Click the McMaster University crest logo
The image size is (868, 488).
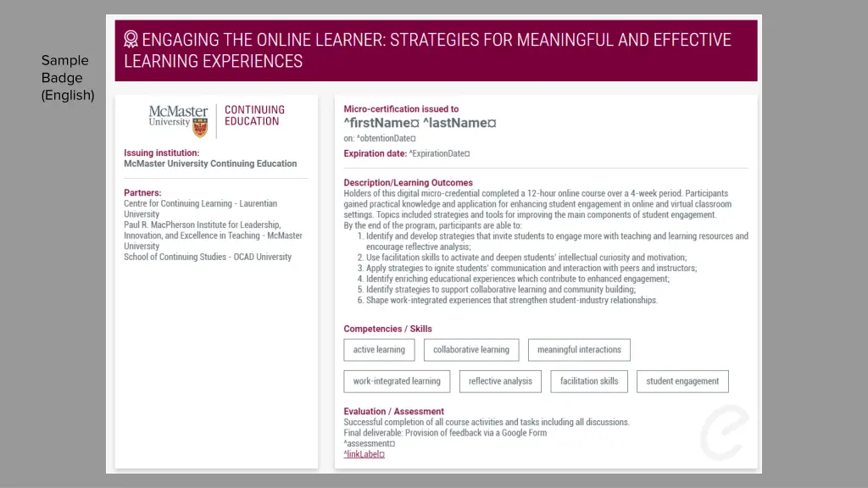pyautogui.click(x=200, y=129)
